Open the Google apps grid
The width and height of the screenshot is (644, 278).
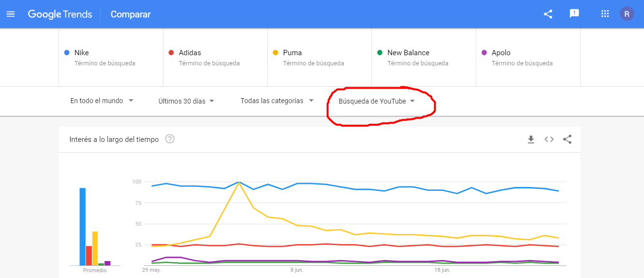click(605, 14)
